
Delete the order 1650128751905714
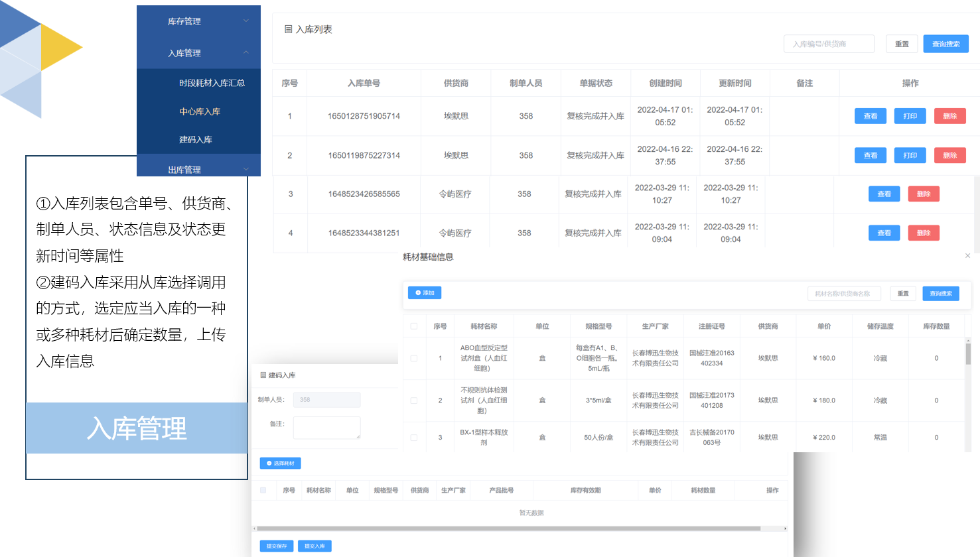pyautogui.click(x=950, y=116)
